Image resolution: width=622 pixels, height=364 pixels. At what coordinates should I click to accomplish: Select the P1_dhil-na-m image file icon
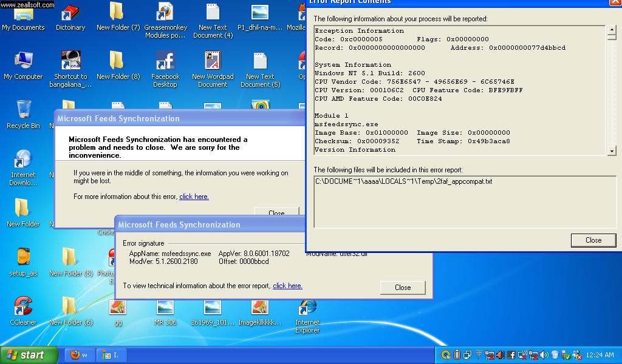tap(260, 17)
